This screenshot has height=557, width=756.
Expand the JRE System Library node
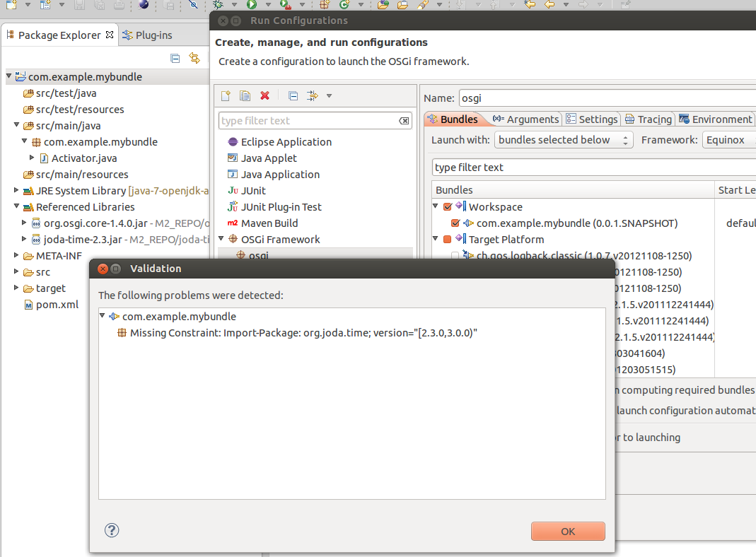[17, 191]
